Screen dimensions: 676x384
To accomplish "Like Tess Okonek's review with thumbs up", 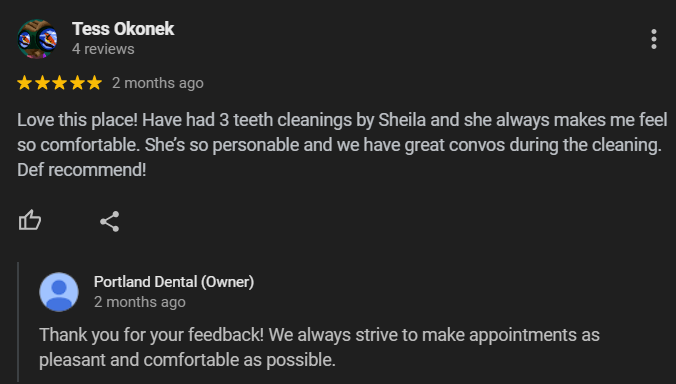I will point(30,221).
